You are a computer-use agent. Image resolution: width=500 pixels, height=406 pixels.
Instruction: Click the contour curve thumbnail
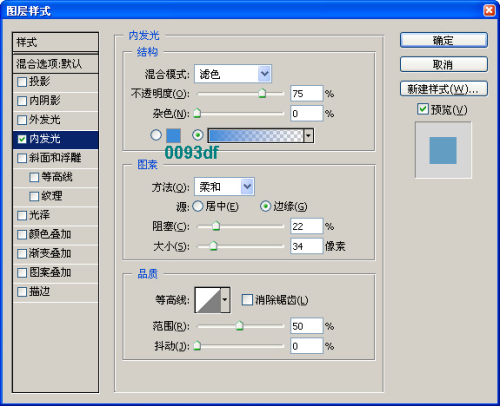coord(208,300)
